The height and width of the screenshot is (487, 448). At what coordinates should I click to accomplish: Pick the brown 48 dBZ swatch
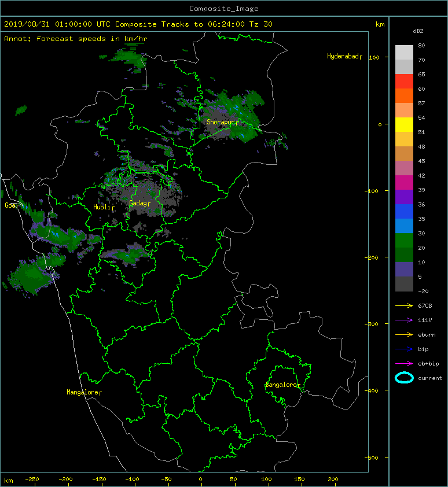(x=404, y=153)
